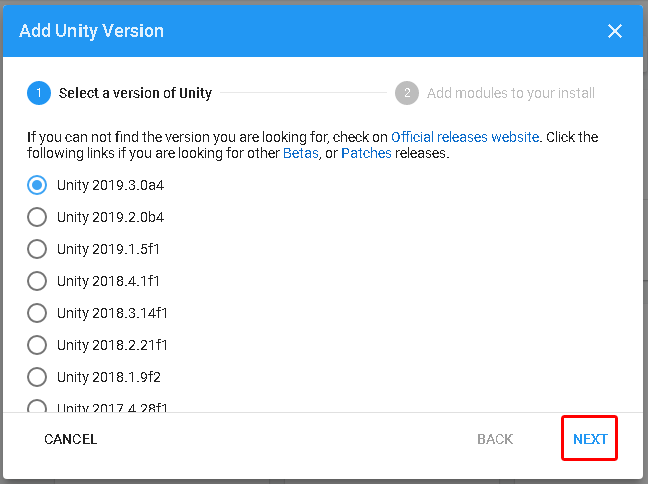Open the Official releases website link
Viewport: 648px width, 484px height.
pyautogui.click(x=465, y=137)
